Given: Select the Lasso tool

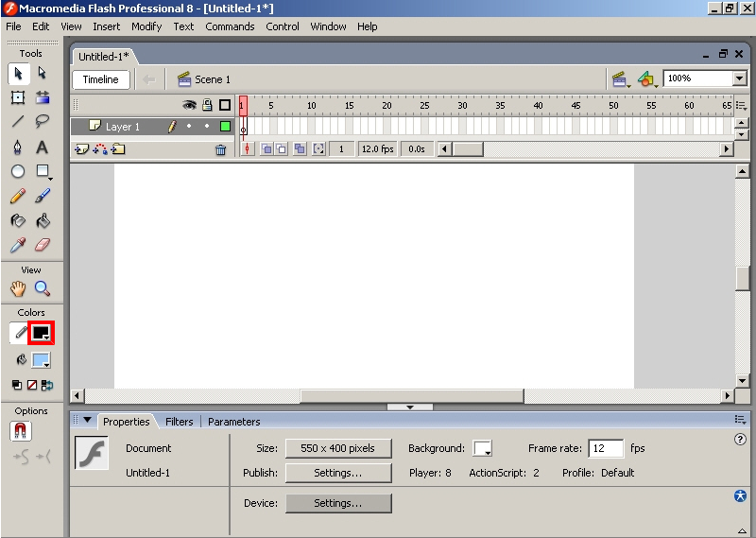Looking at the screenshot, I should (x=43, y=121).
